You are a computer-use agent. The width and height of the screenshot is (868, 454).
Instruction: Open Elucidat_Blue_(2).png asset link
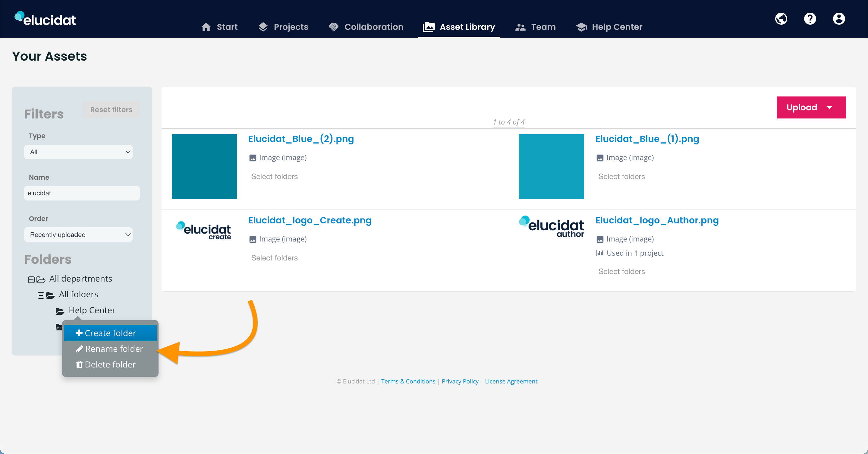[301, 139]
